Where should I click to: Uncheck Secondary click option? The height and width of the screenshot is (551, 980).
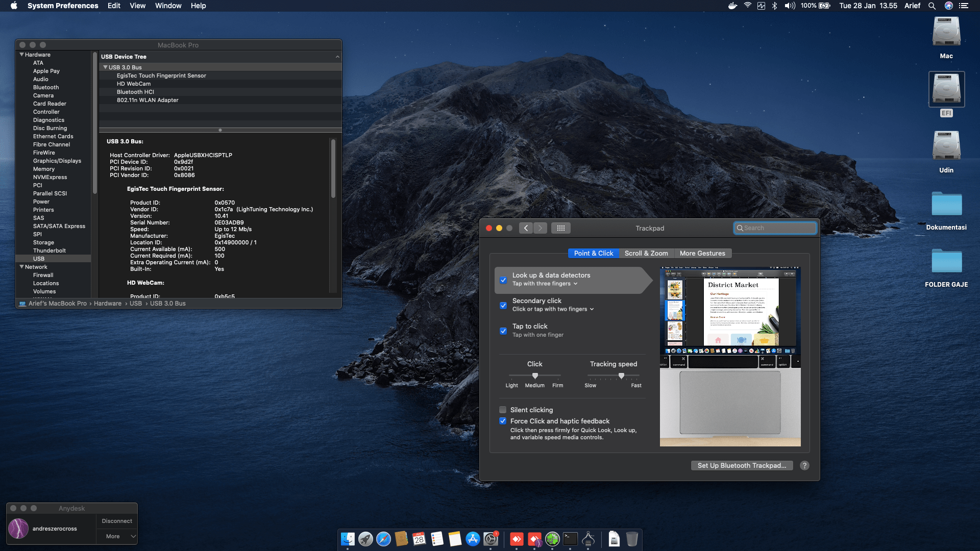click(503, 306)
